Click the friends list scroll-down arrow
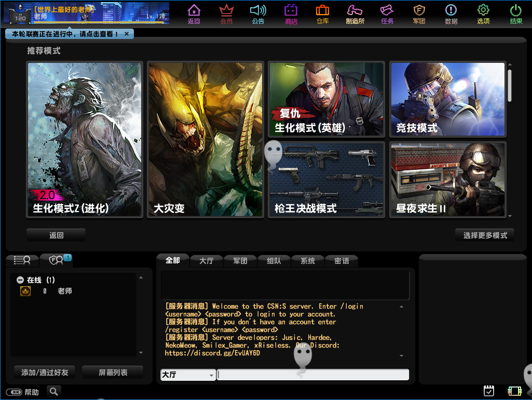 point(141,353)
